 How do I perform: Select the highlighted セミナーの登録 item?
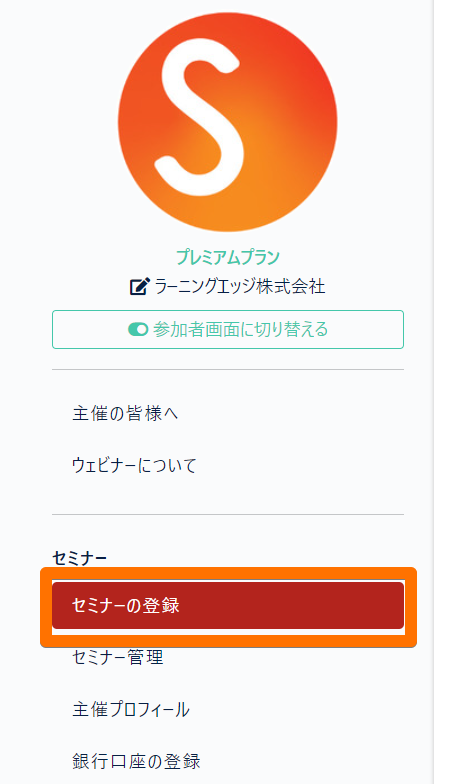[x=228, y=606]
